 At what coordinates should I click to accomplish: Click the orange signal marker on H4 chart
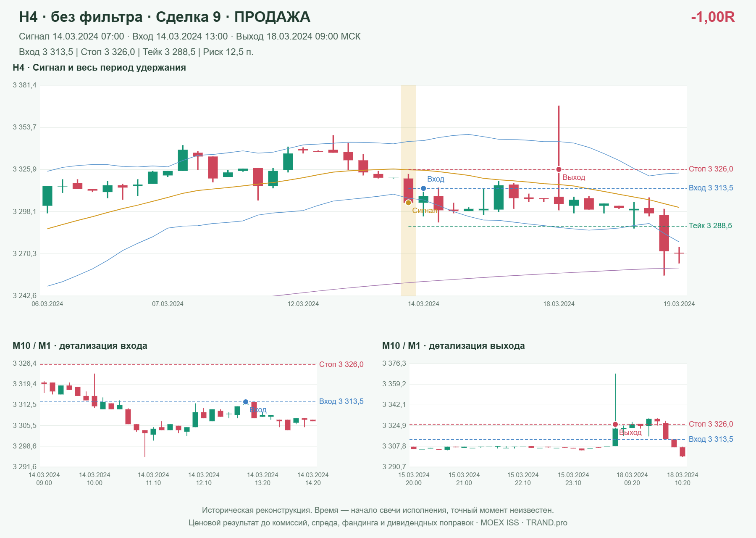(x=408, y=203)
